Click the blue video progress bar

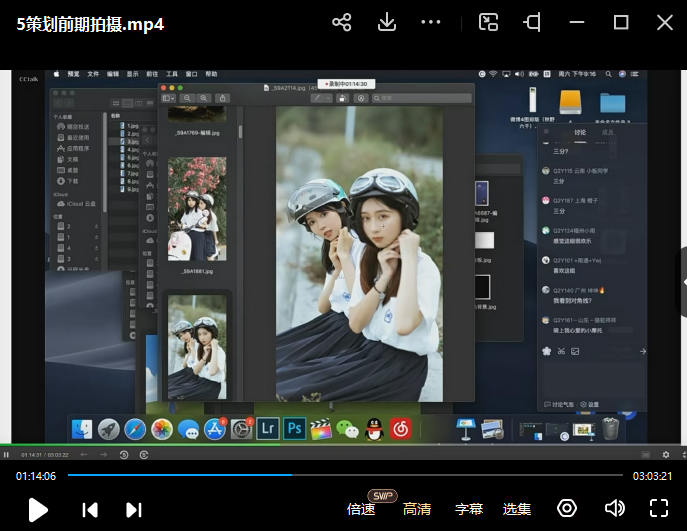point(180,476)
